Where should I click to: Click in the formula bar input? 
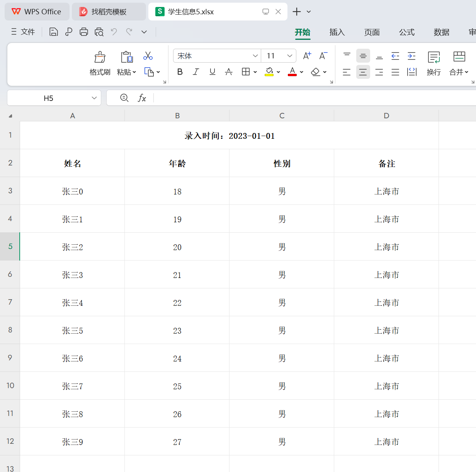315,98
